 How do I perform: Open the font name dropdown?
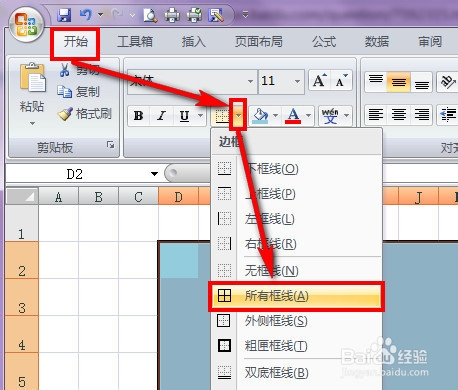[250, 81]
